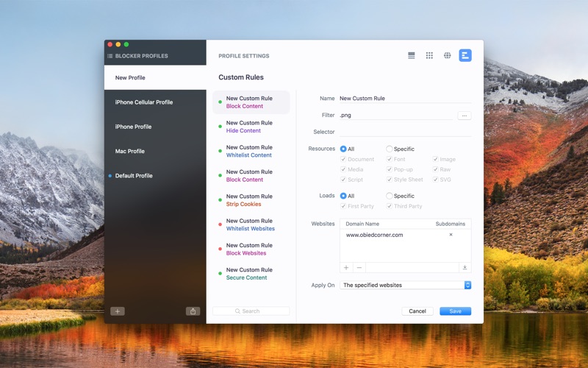Click the Search rules field

(x=251, y=311)
